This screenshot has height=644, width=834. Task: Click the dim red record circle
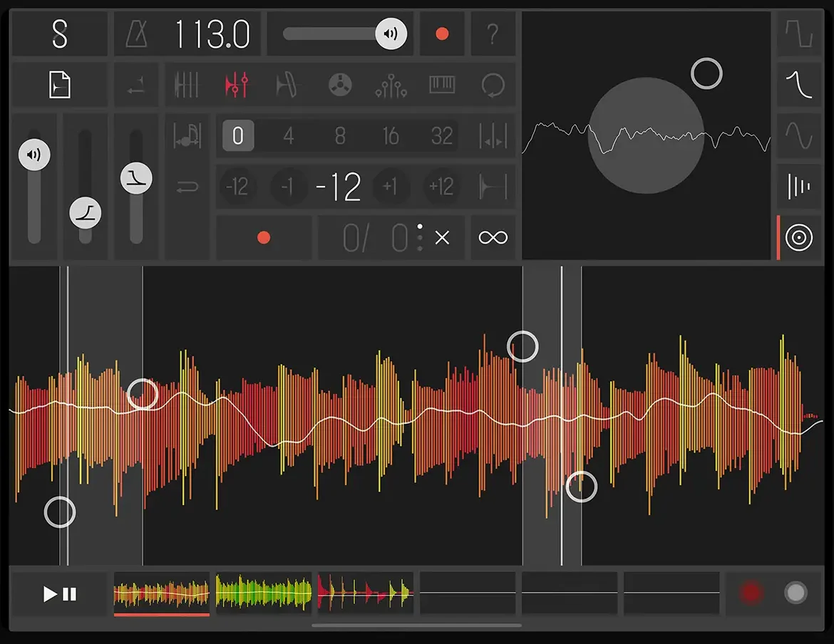tap(751, 593)
